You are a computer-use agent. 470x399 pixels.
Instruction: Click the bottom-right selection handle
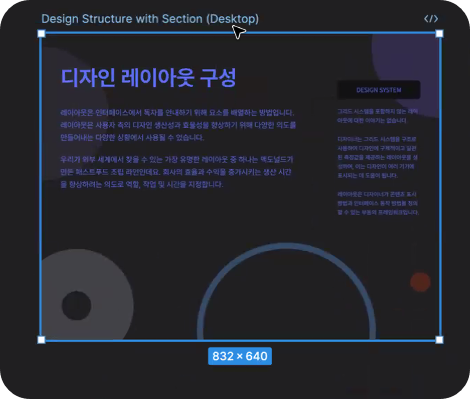tap(439, 340)
